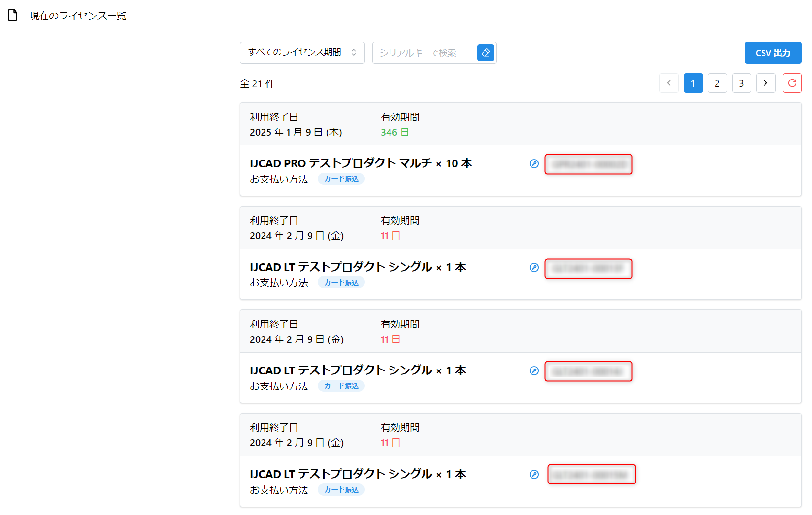Click the document icon beside 現在のライセンス一覧
This screenshot has height=515, width=812.
[x=12, y=15]
